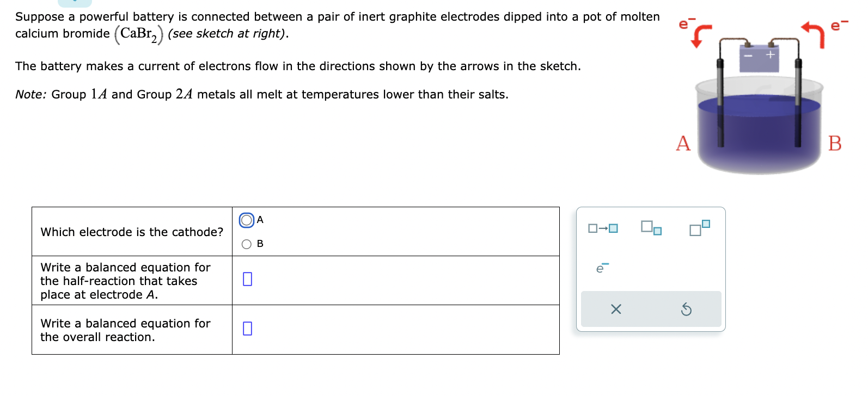Viewport: 868px width, 396px height.
Task: Reset your entry with the undo icon
Action: click(688, 309)
